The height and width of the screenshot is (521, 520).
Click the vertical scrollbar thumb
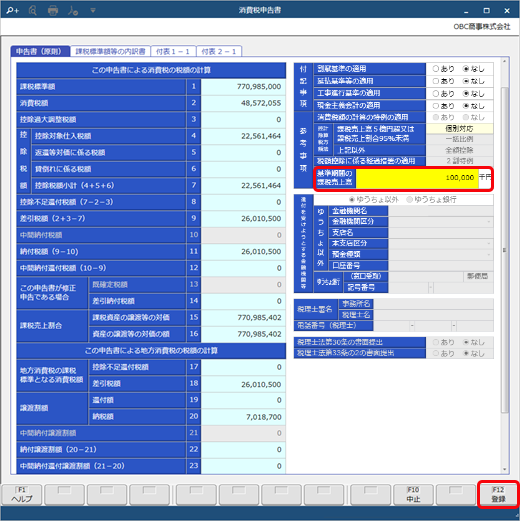pos(505,250)
